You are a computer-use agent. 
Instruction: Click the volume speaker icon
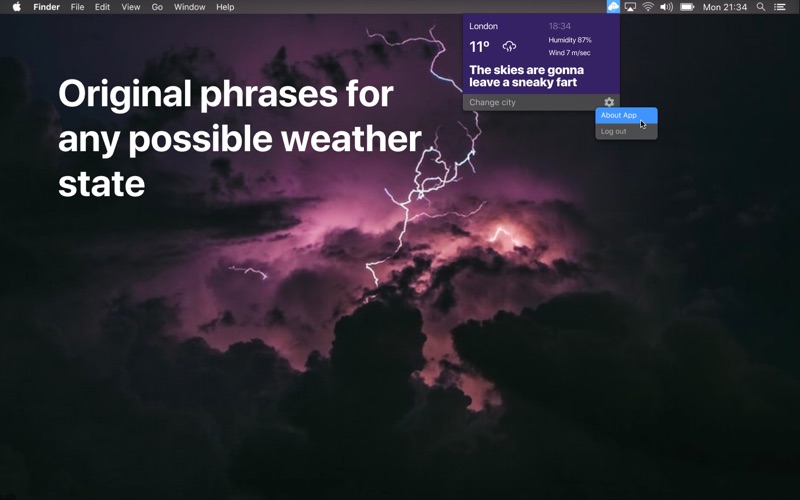tap(666, 7)
